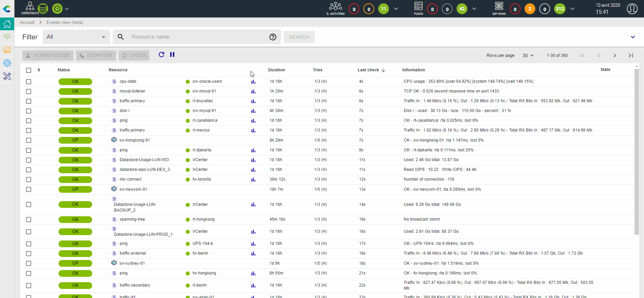
Task: Open the Rows per page dropdown
Action: 528,55
